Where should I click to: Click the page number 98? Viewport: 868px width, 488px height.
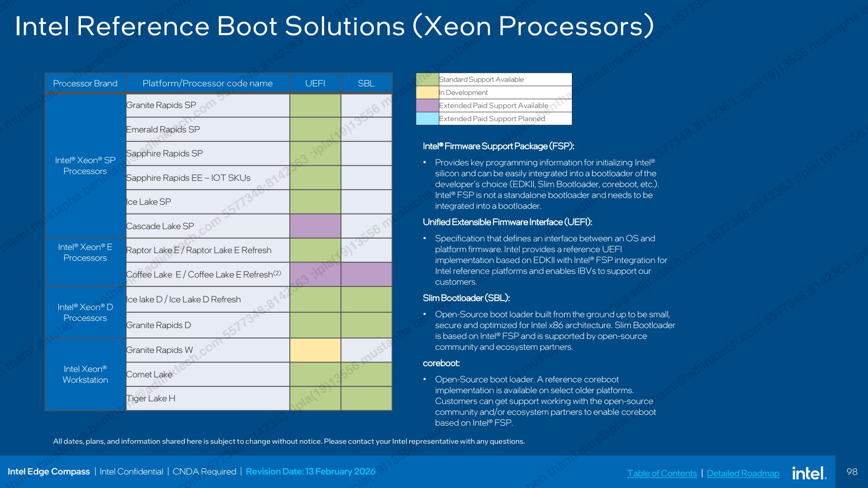pos(852,472)
